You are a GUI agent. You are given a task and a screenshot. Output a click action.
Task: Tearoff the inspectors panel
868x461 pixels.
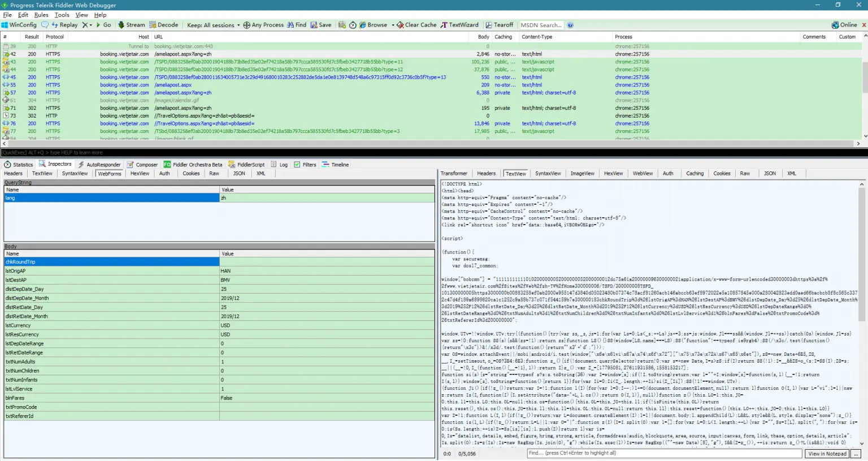click(500, 25)
